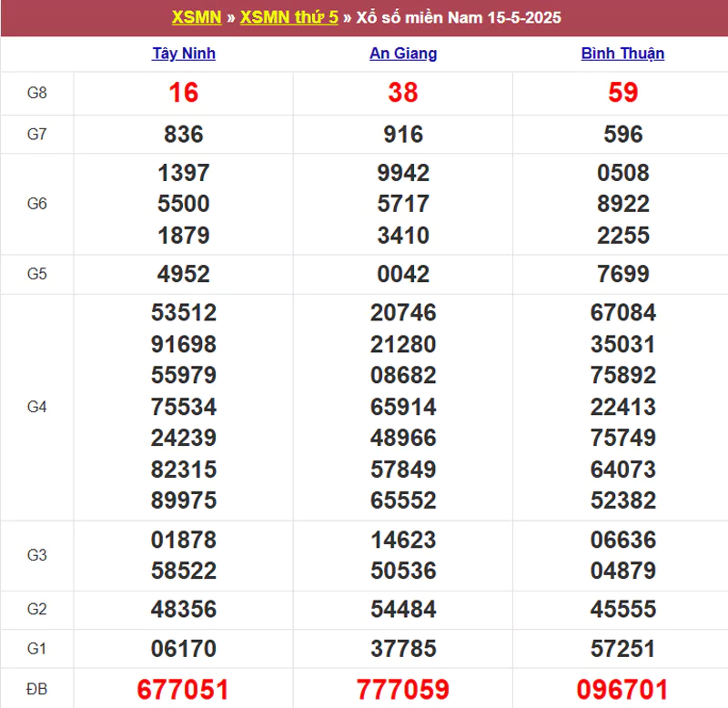
Task: Select G4 number 67084
Action: coord(623,312)
